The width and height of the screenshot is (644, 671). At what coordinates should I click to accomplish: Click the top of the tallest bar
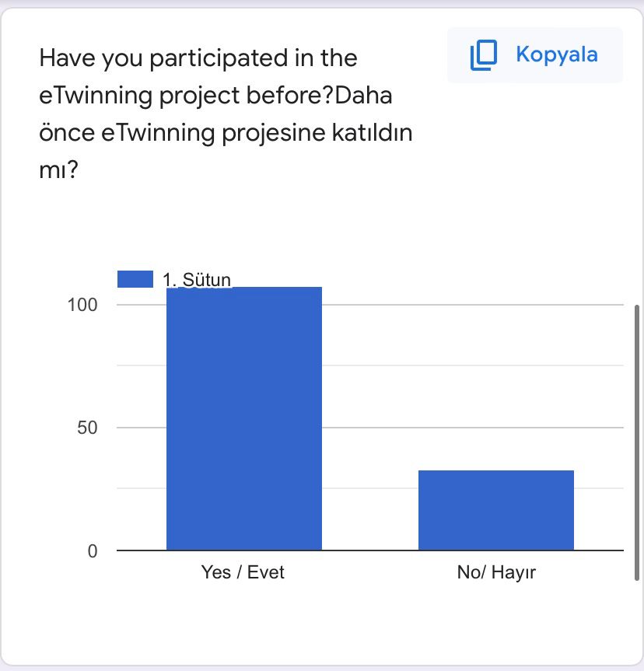pos(243,288)
